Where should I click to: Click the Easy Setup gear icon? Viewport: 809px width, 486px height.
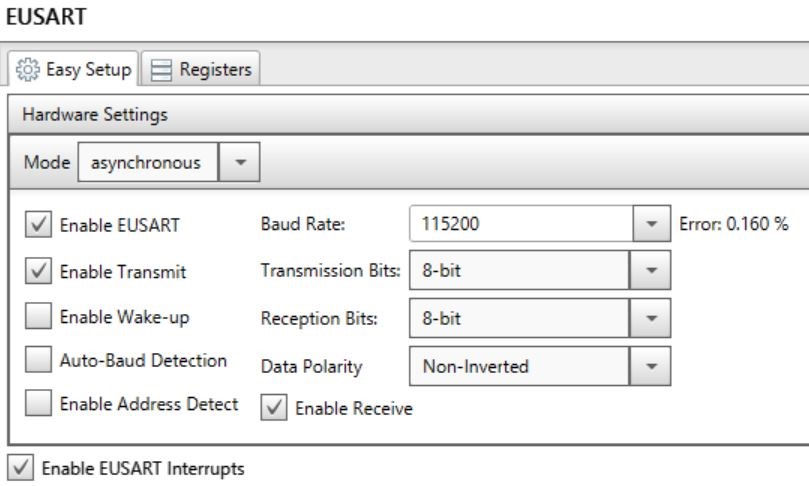(24, 69)
